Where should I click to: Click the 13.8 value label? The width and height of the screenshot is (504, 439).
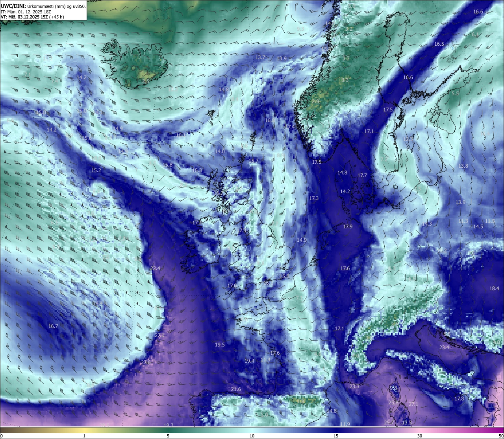pos(463,166)
